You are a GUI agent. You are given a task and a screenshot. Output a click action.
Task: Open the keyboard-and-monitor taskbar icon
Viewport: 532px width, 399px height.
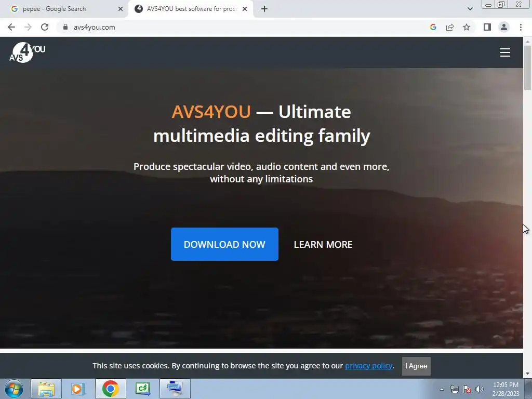click(175, 389)
